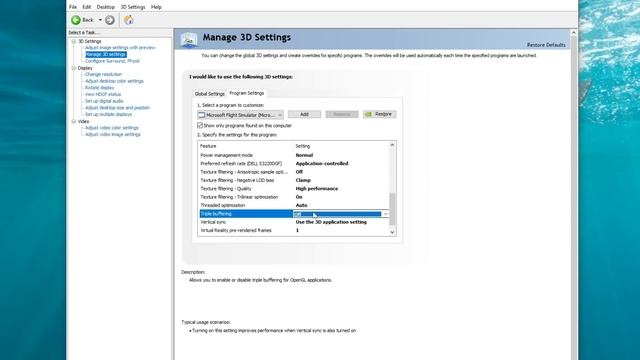
Task: Open Configure Surround, PhysX
Action: pyautogui.click(x=112, y=61)
